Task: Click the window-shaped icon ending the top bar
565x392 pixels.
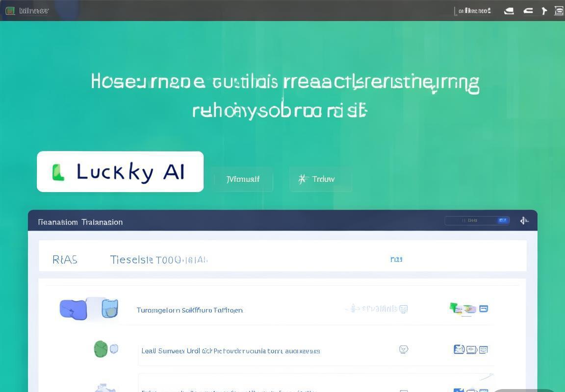Action: coord(559,11)
